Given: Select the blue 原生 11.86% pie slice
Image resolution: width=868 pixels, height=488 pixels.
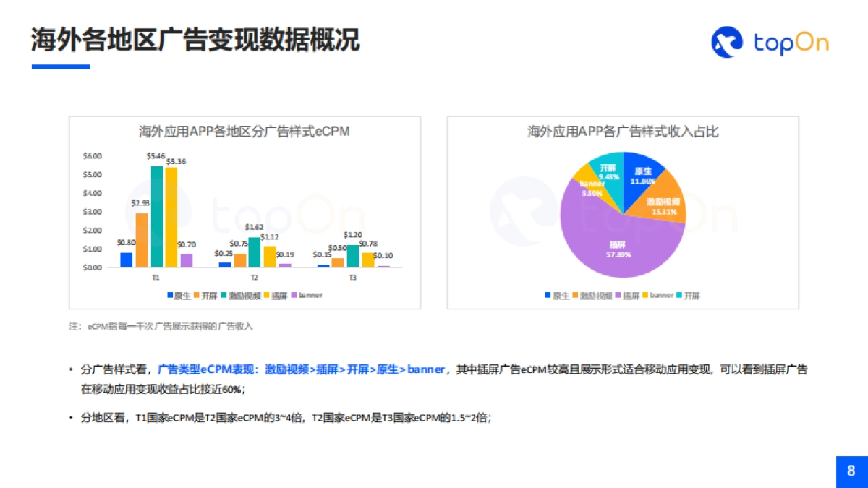Looking at the screenshot, I should [x=642, y=177].
